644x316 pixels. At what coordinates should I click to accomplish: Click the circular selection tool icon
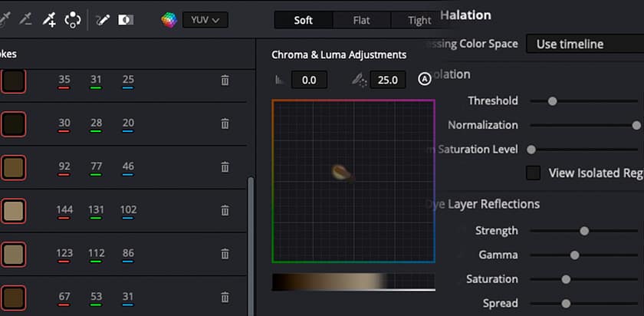tap(73, 20)
